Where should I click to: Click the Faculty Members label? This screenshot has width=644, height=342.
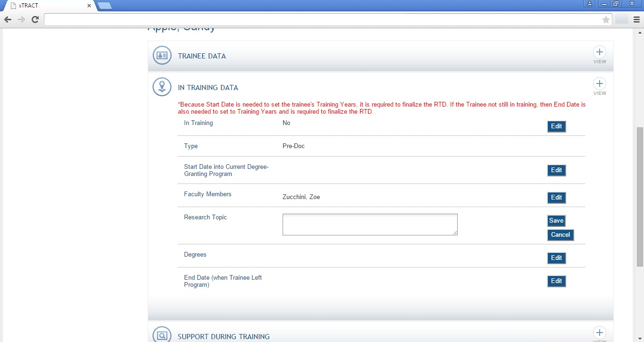coord(208,194)
